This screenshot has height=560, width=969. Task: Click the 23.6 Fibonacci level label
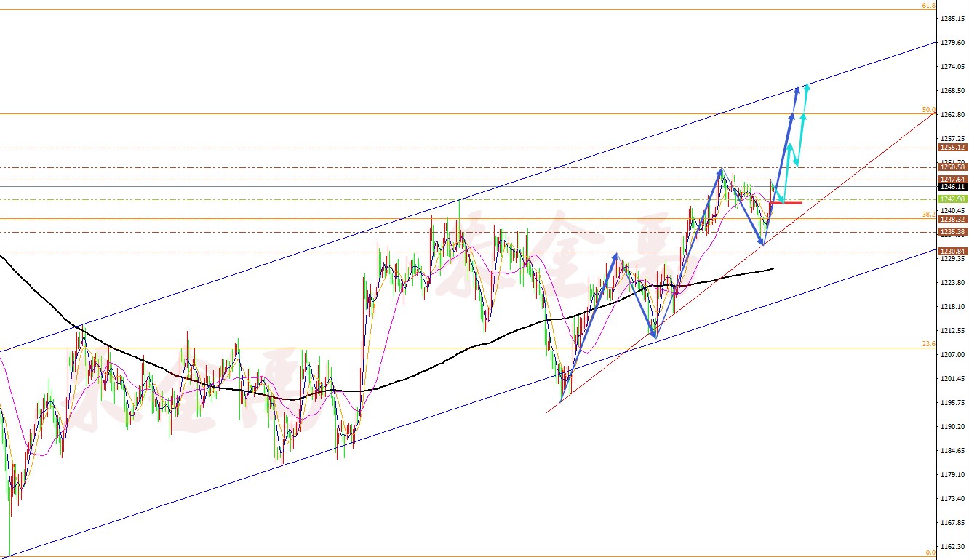click(929, 345)
